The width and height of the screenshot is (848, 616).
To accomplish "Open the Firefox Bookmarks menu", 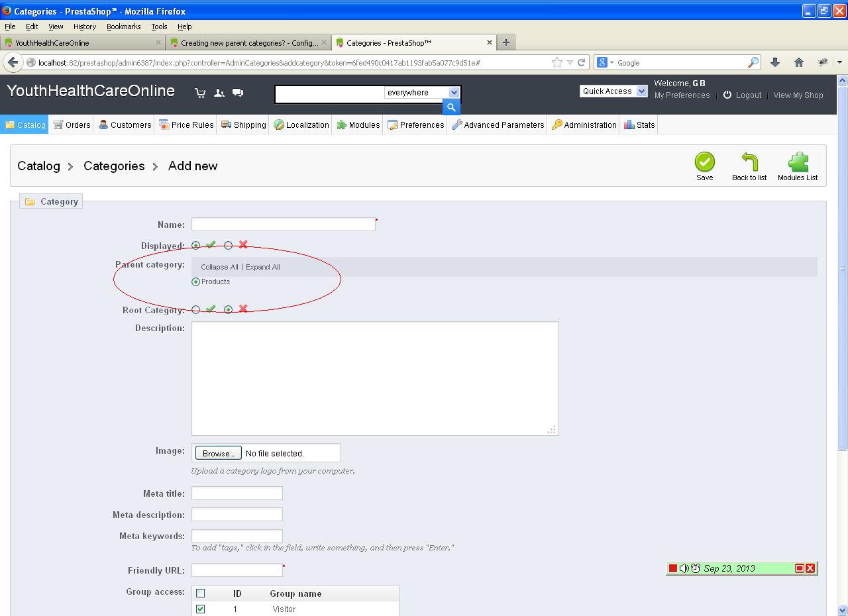I will [123, 26].
